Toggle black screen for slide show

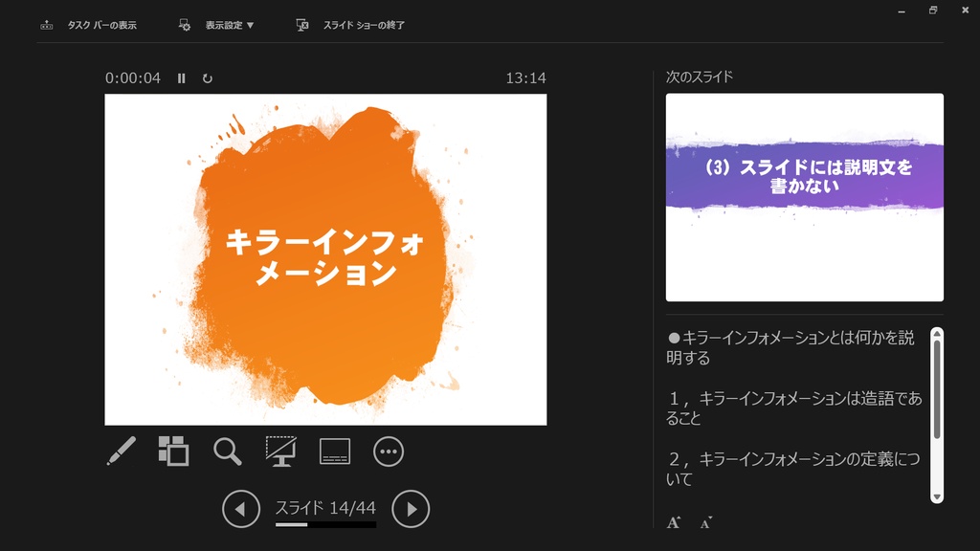pyautogui.click(x=280, y=452)
